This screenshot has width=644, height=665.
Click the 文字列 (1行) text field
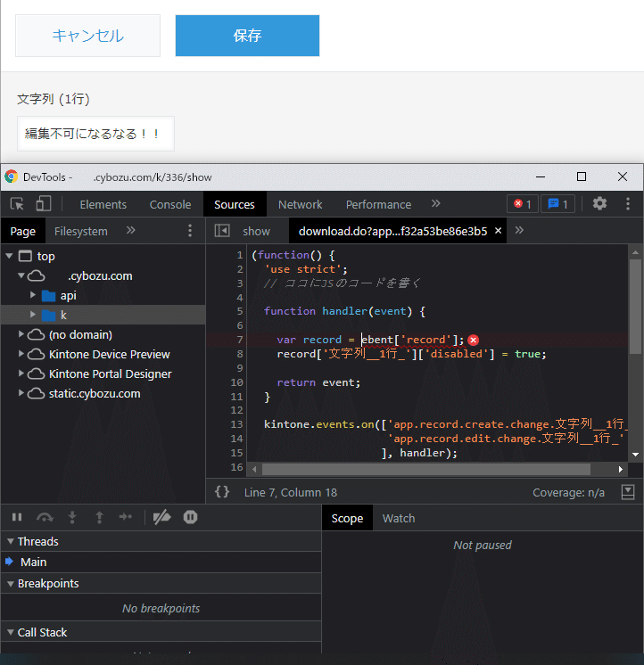95,134
